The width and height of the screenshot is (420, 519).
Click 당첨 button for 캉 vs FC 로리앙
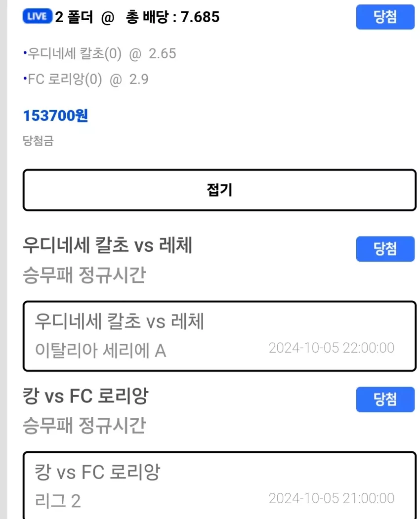(385, 399)
